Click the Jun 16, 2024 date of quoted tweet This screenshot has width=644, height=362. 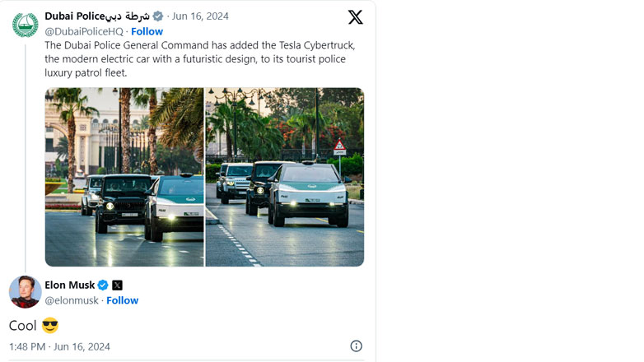(x=200, y=16)
